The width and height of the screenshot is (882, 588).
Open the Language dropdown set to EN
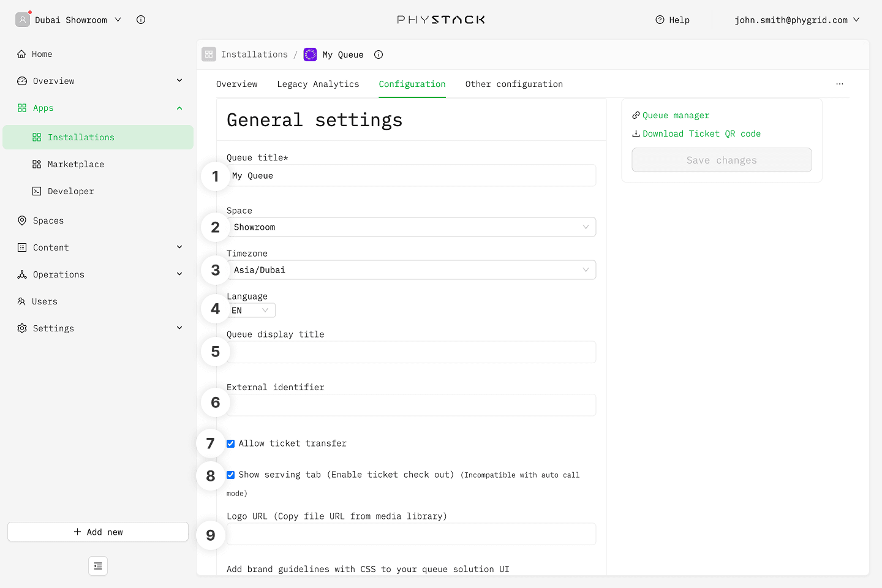tap(251, 311)
